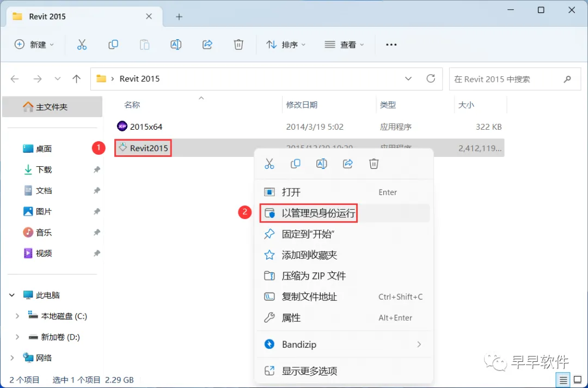Select 压缩为 ZIP 文件 menu entry
The height and width of the screenshot is (388, 588).
click(x=344, y=276)
